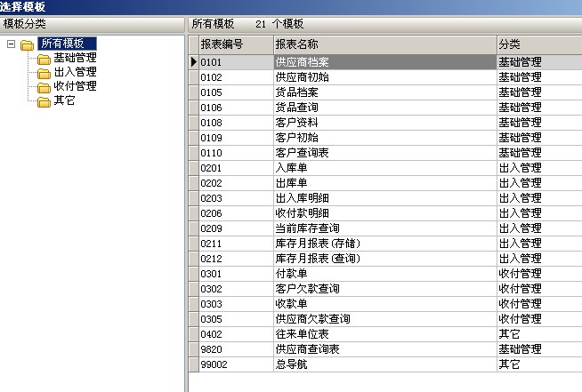Click the current row arrow indicator for 0101
This screenshot has height=392, width=582.
point(194,62)
